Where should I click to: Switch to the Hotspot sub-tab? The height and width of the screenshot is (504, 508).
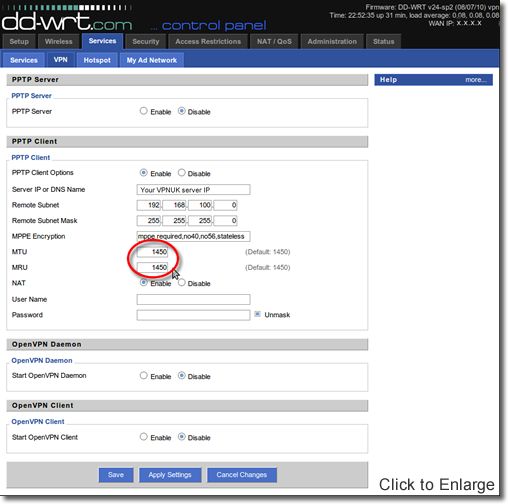pyautogui.click(x=97, y=60)
